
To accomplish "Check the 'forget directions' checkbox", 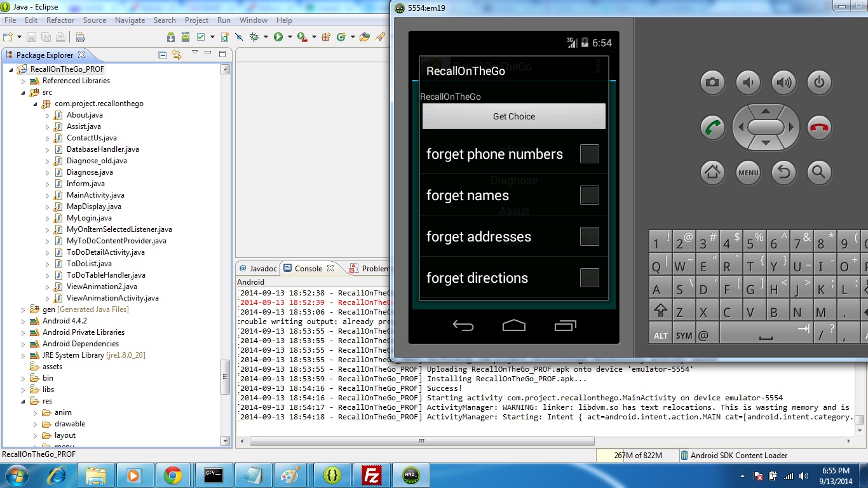I will click(x=589, y=278).
